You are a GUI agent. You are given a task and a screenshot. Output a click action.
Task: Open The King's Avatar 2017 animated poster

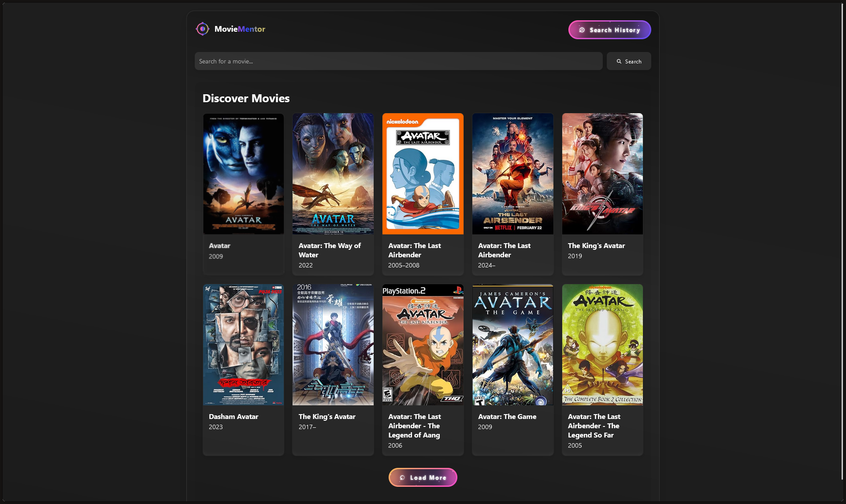[x=333, y=345]
